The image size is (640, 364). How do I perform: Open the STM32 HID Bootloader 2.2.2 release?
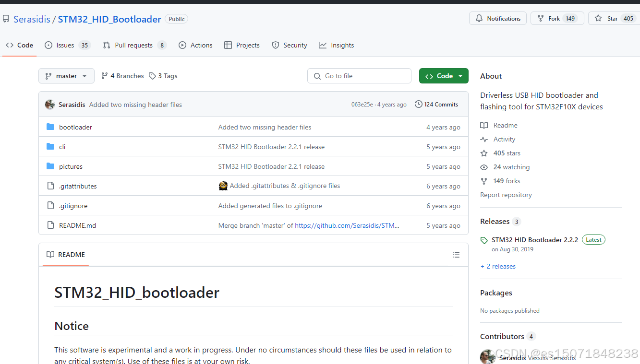[534, 240]
